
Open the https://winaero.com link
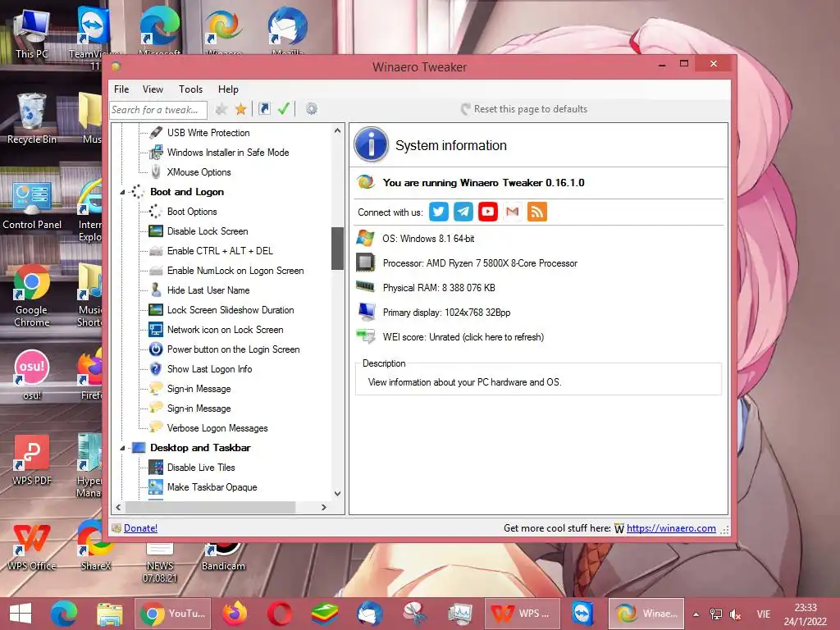tap(671, 528)
